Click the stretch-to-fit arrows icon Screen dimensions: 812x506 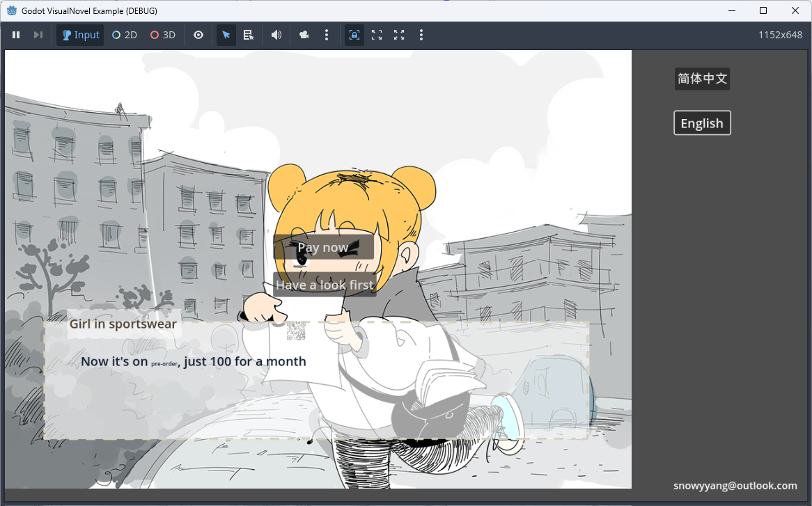coord(399,35)
